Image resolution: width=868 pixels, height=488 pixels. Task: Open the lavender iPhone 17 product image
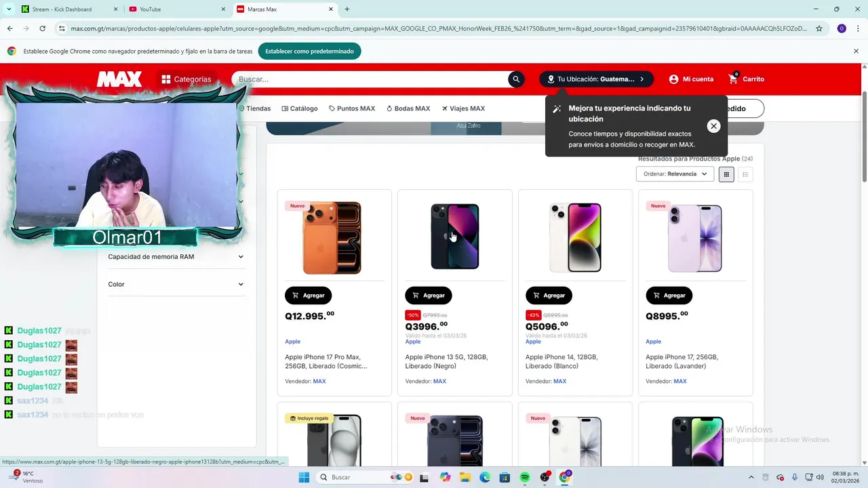695,239
